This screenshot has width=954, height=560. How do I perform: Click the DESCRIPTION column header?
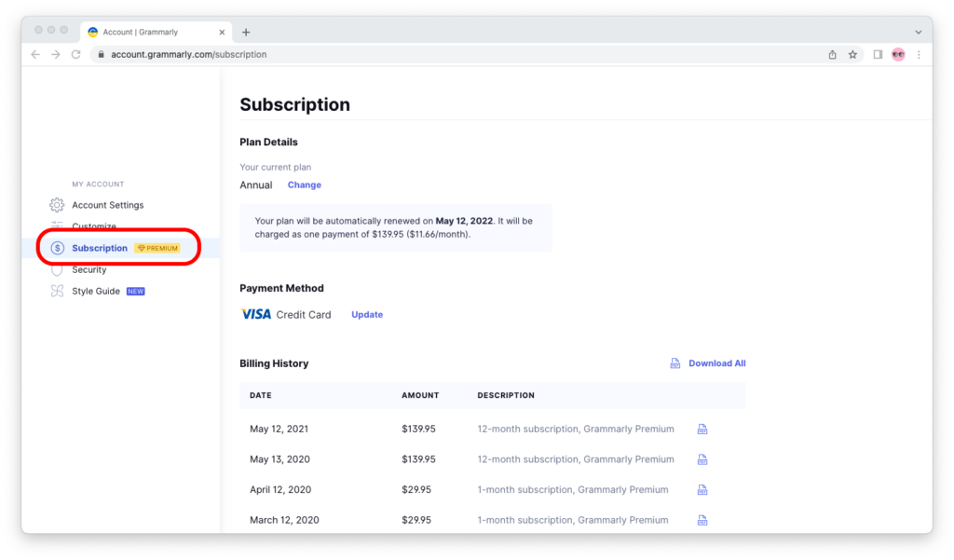point(506,396)
